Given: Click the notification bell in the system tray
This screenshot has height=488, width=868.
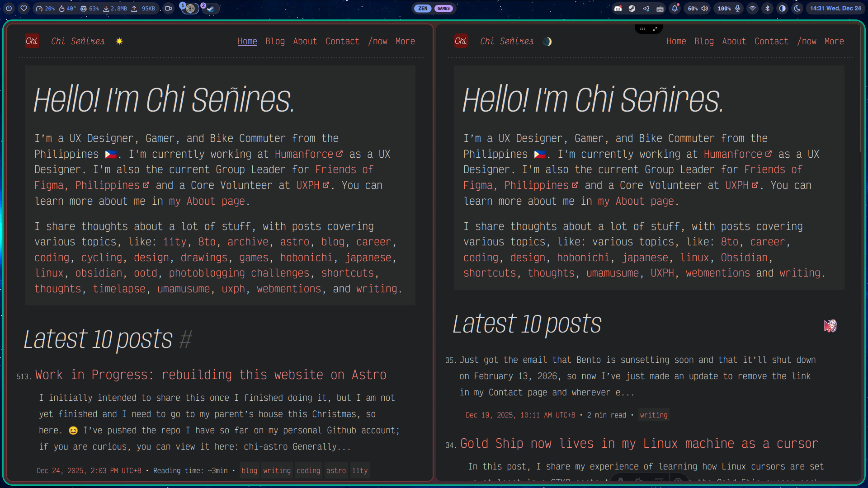Looking at the screenshot, I should coord(675,8).
